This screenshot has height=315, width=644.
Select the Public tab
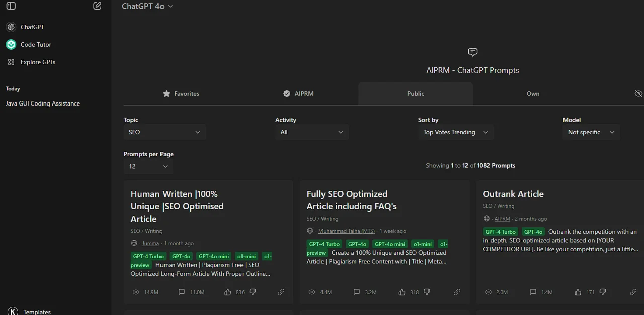point(416,94)
